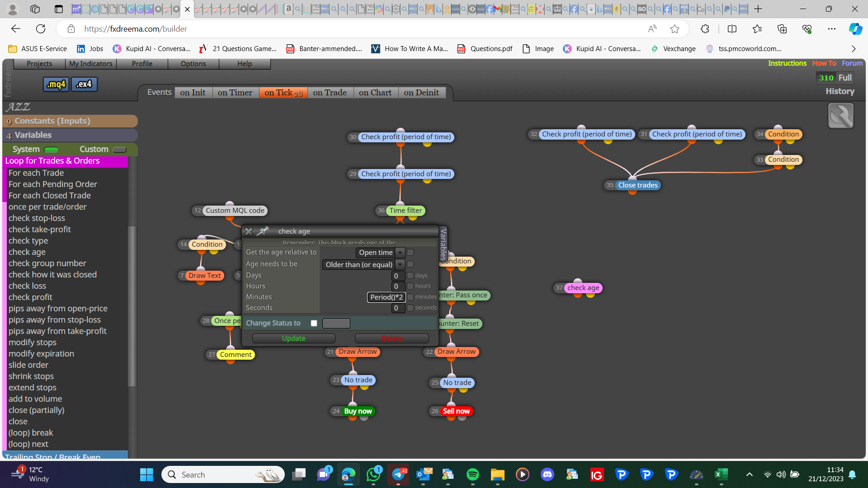
Task: Open the Options menu
Action: pos(193,64)
